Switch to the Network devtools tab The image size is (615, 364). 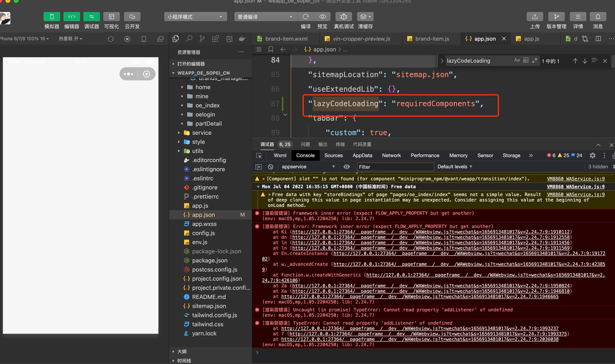coord(391,155)
